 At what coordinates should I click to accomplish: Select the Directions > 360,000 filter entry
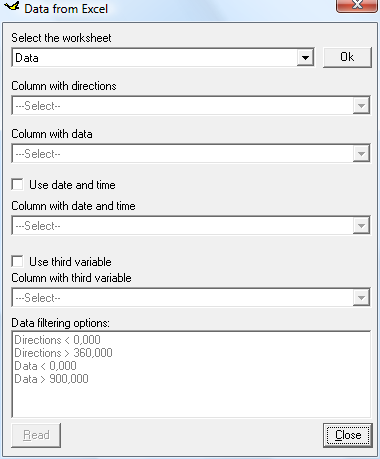[63, 353]
